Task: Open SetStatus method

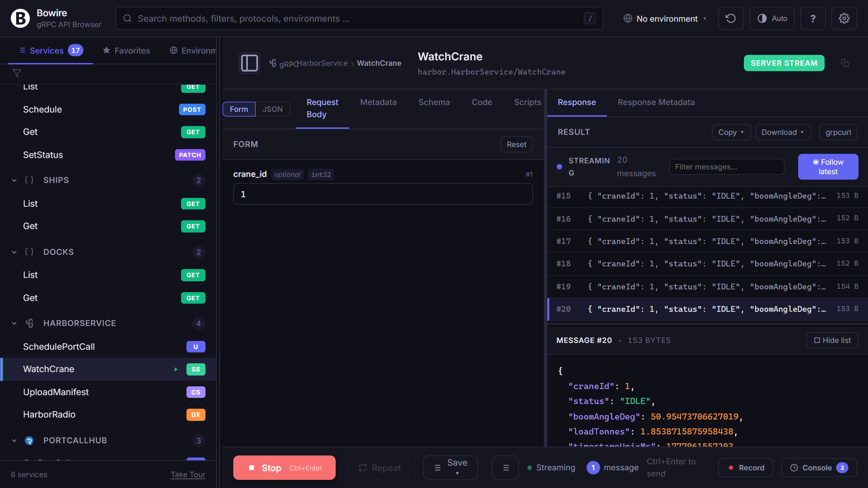Action: (x=108, y=155)
